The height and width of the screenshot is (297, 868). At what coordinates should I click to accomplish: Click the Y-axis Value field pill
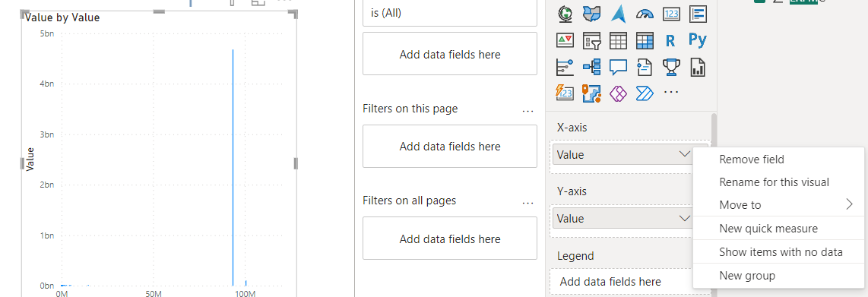[622, 219]
